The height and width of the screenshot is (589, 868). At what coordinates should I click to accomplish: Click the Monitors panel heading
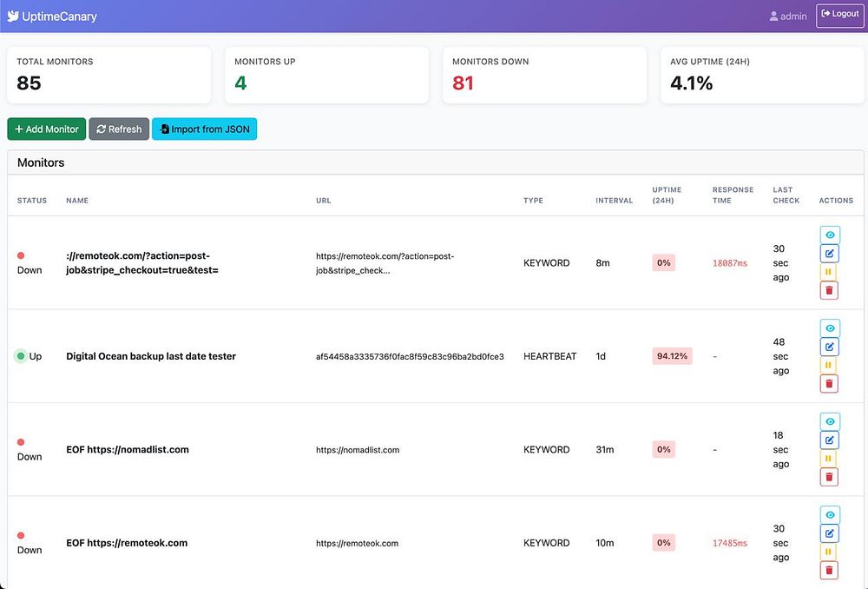(x=41, y=162)
